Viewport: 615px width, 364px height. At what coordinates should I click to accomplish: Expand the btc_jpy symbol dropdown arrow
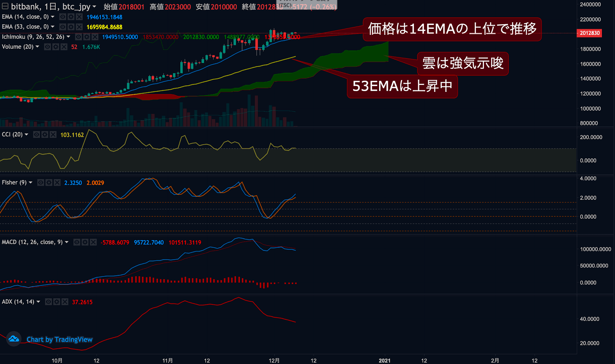pyautogui.click(x=94, y=7)
